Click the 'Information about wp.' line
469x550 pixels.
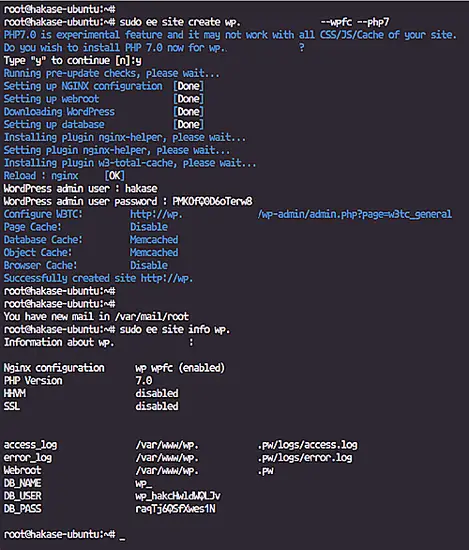point(98,342)
